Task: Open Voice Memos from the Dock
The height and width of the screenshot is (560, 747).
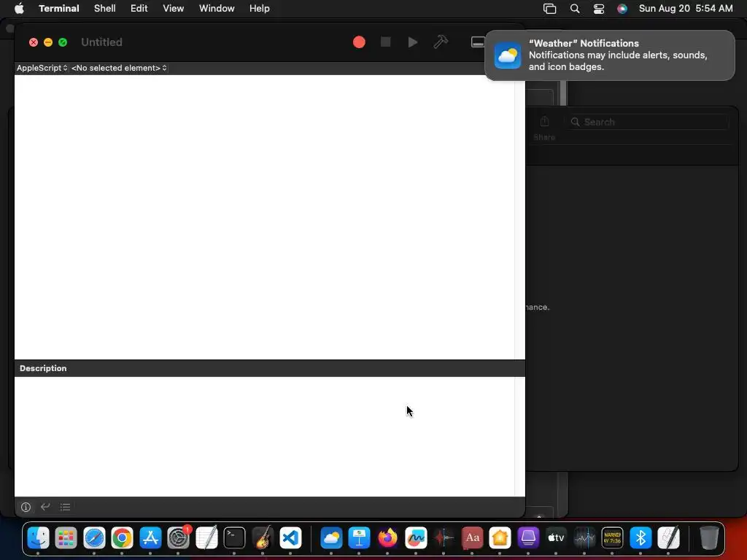Action: (x=444, y=538)
